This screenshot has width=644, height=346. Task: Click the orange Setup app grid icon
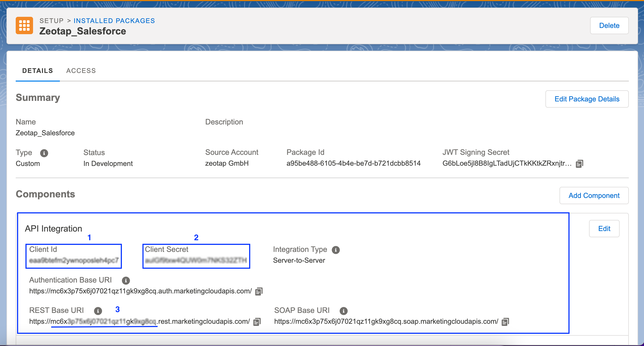click(x=24, y=25)
